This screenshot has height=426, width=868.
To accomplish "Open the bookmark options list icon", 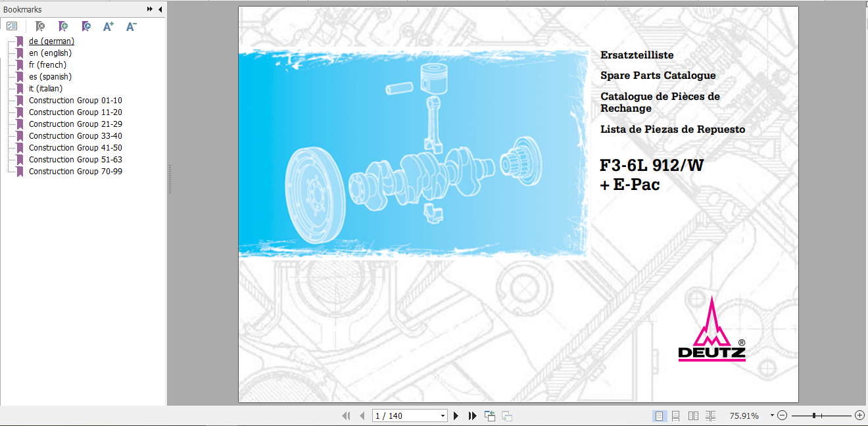I will coord(12,26).
